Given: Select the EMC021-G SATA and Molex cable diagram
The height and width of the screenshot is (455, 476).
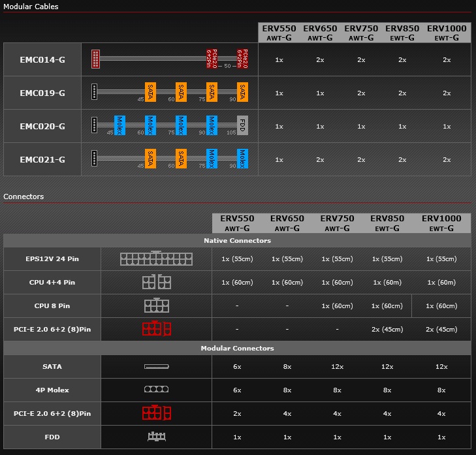Looking at the screenshot, I should click(x=169, y=159).
